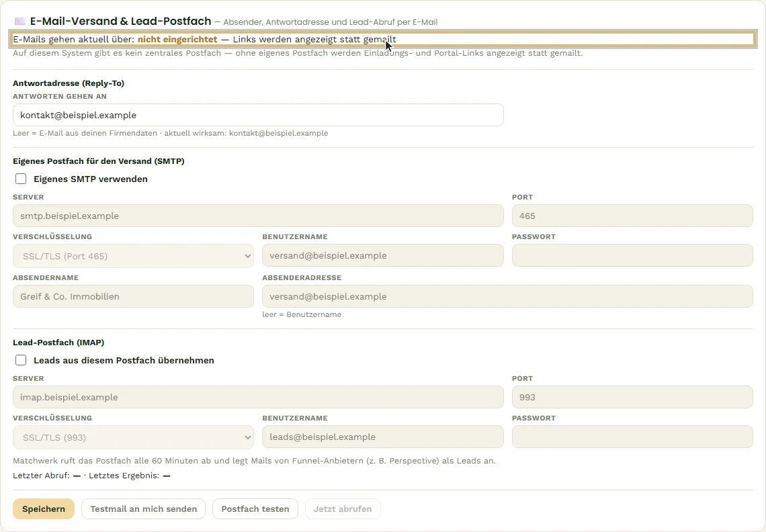Viewport: 766px width, 532px height.
Task: Tick Leads aus diesem Postfach übernehmen checkbox
Action: point(21,360)
